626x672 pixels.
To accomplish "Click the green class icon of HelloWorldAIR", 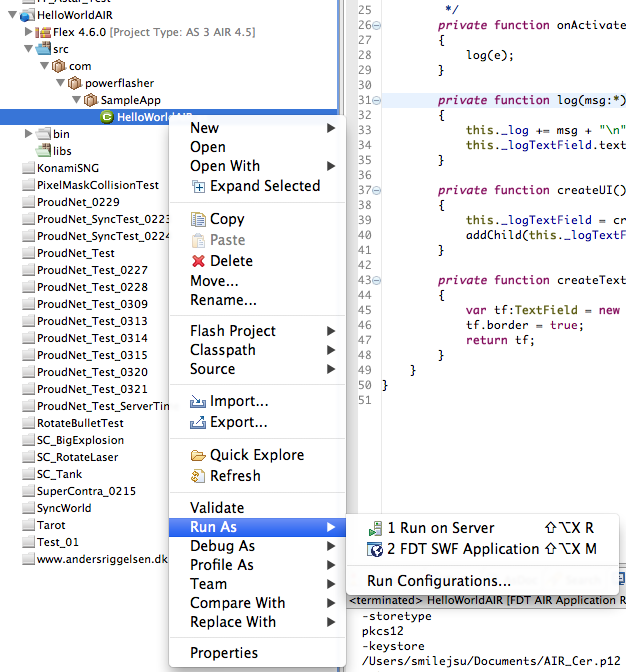I will coord(107,117).
